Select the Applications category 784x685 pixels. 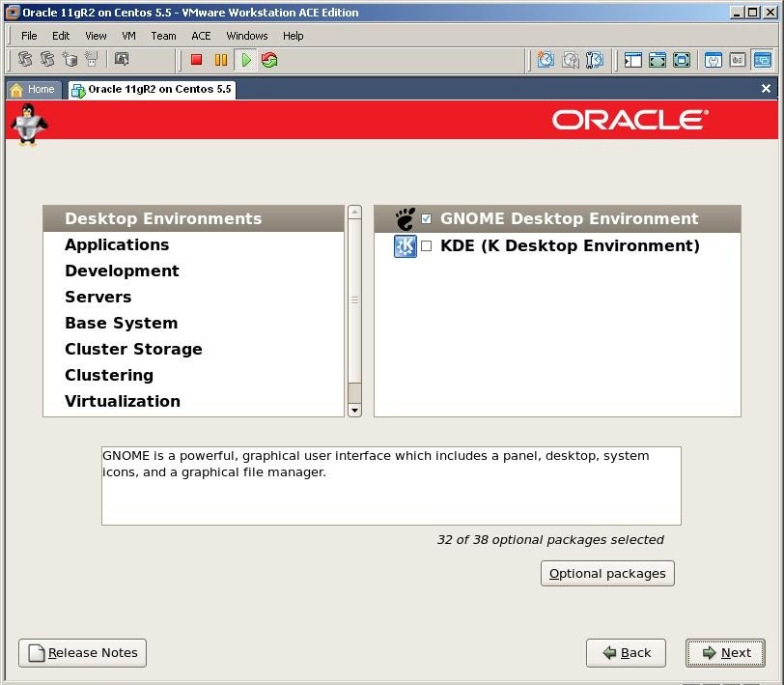[193, 244]
